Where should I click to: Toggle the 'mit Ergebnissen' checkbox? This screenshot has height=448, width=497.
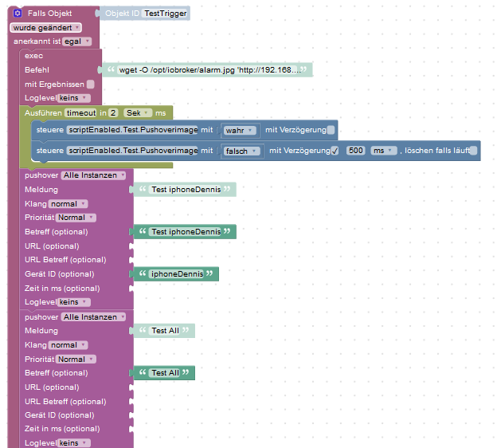click(90, 84)
